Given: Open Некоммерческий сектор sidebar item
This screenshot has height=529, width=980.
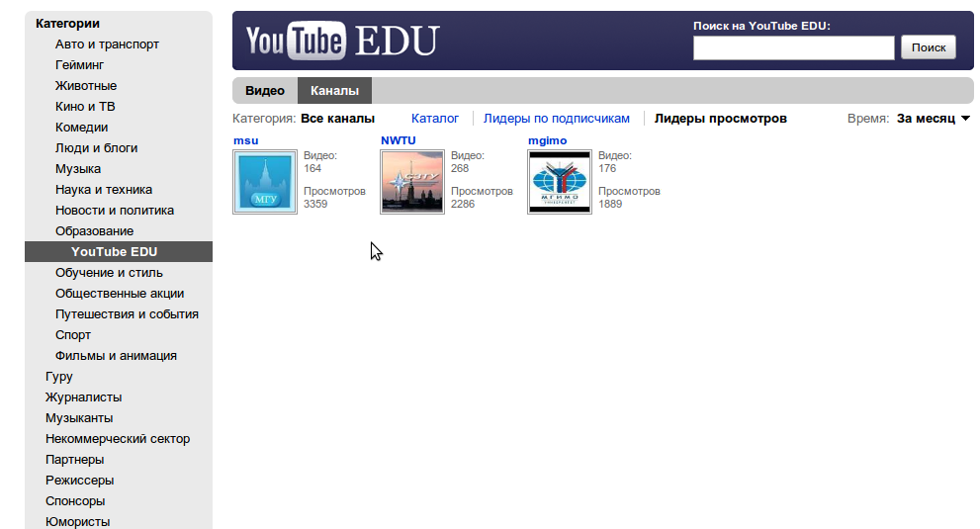Looking at the screenshot, I should click(x=118, y=438).
